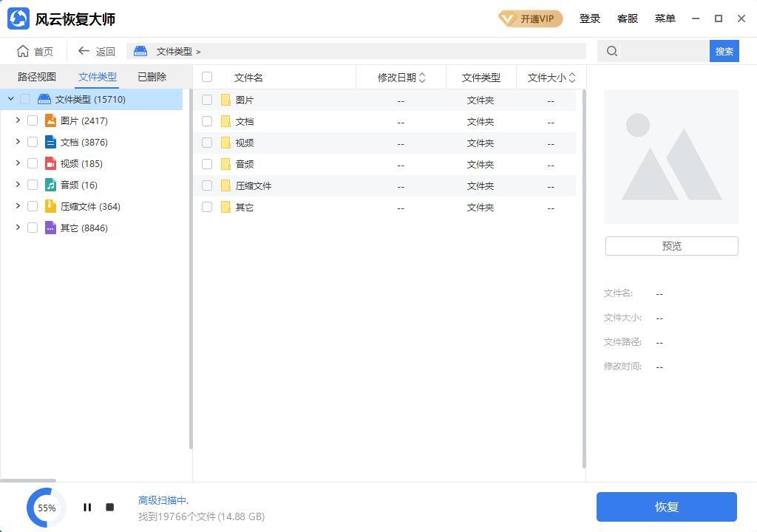Click the 预览 preview button
The height and width of the screenshot is (532, 757).
[x=671, y=245]
